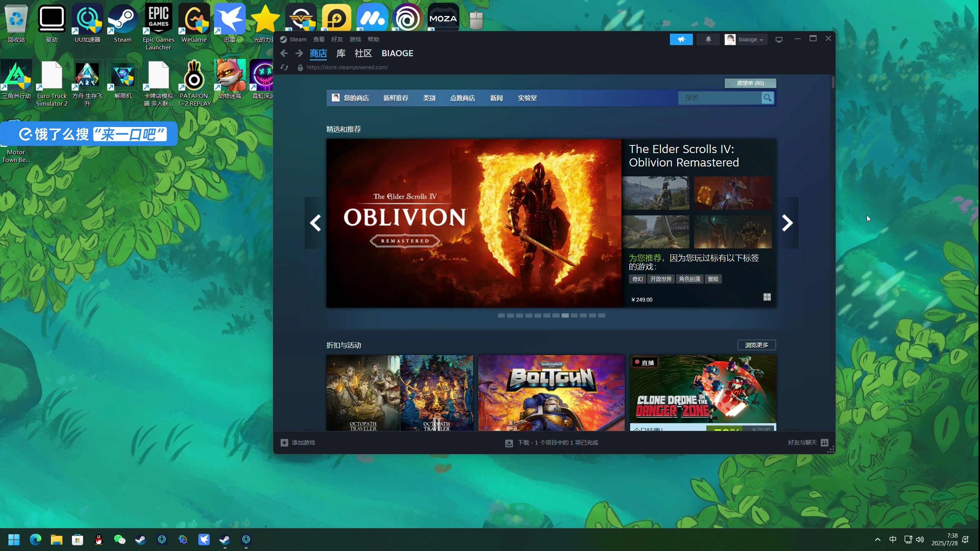Select the 商店 store tab
The height and width of the screenshot is (551, 980).
[x=318, y=53]
